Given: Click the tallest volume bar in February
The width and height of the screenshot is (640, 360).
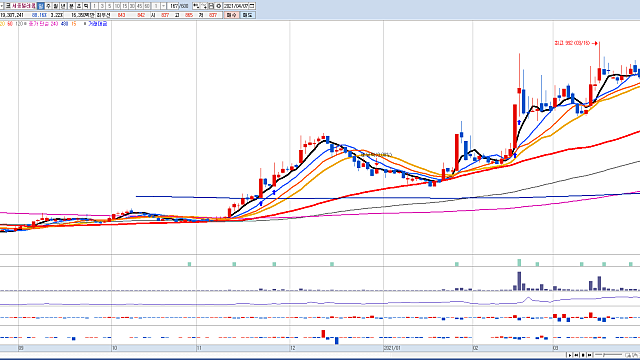Looking at the screenshot, I should (x=519, y=281).
